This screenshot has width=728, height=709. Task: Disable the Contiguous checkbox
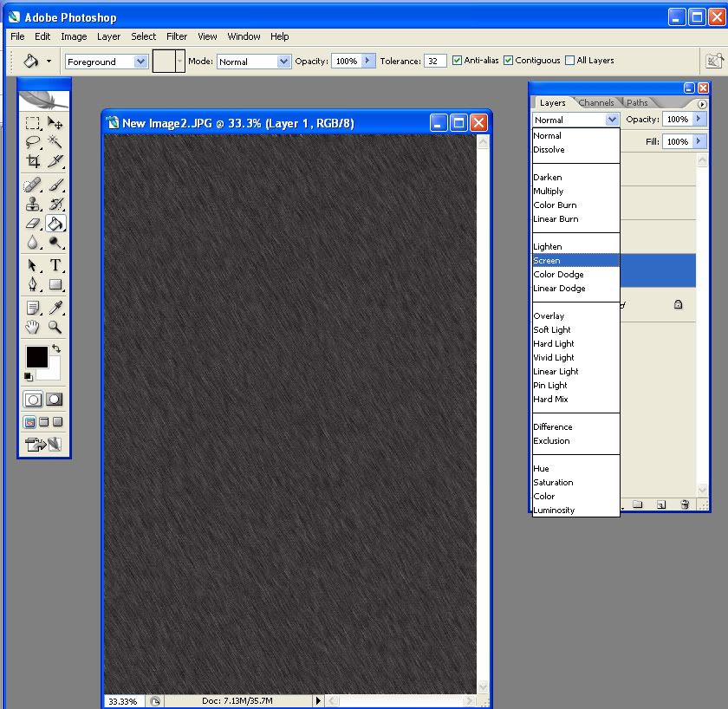coord(509,61)
